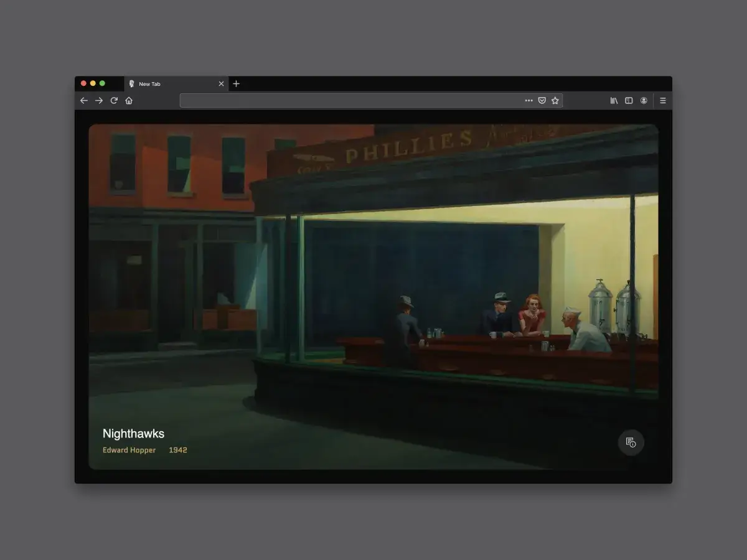Click the 1942 year link

[178, 450]
